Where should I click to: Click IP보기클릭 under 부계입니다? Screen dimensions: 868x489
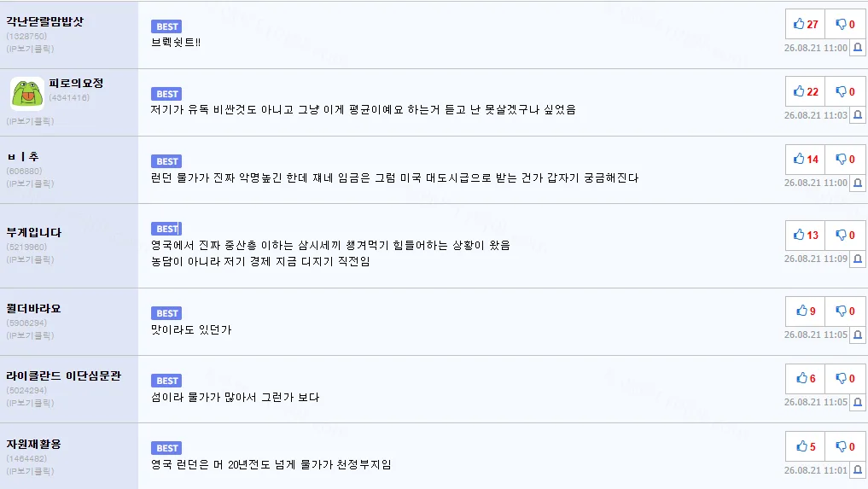tap(31, 259)
